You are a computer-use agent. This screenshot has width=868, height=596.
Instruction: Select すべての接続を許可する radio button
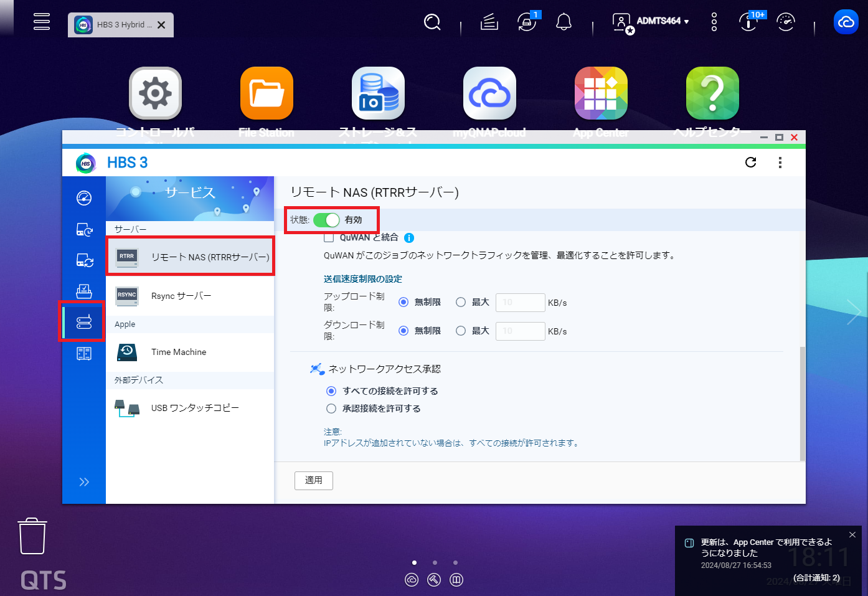point(331,391)
